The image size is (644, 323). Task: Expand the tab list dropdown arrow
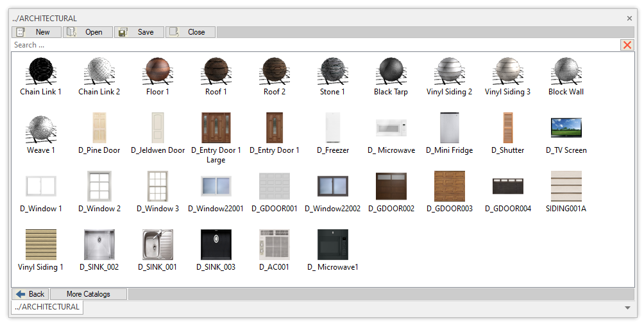(627, 308)
